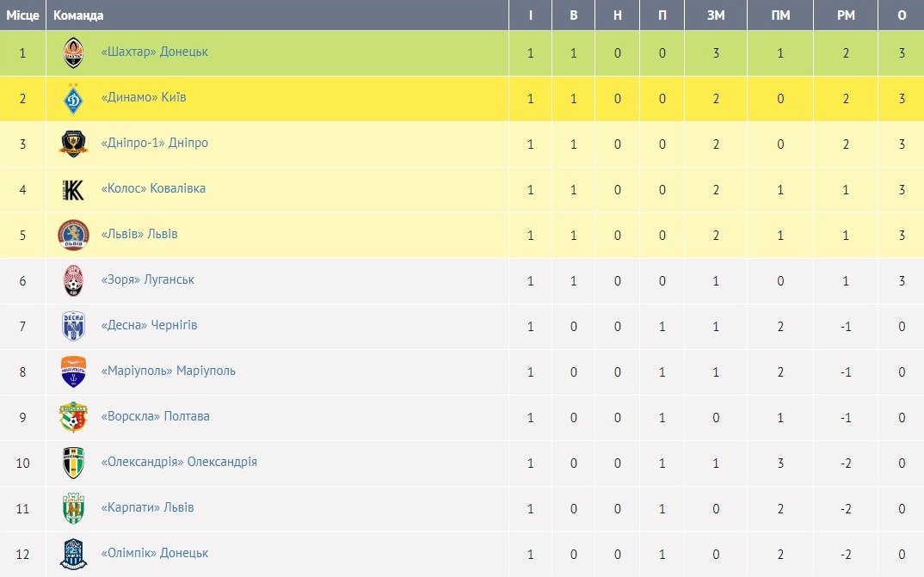Viewport: 924px width, 577px height.
Task: Click the Olimpik Donetsk club logo
Action: point(73,554)
